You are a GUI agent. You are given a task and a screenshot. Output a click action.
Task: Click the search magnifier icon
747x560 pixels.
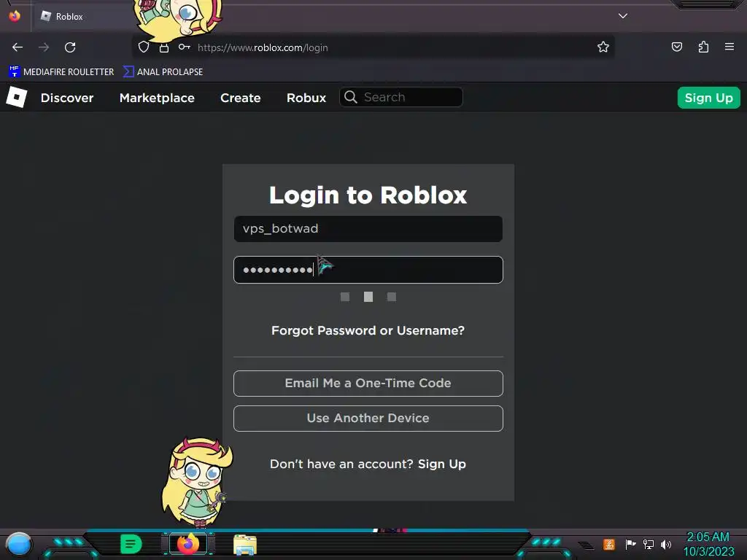pyautogui.click(x=351, y=97)
